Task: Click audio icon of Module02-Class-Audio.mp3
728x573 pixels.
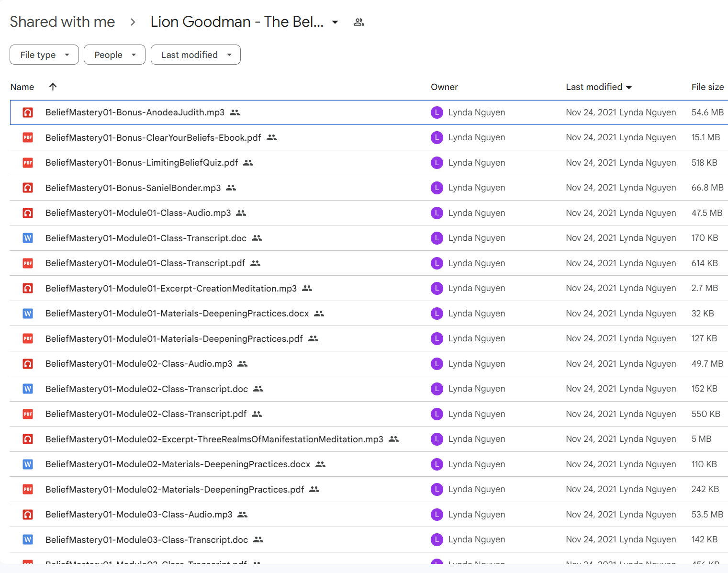Action: tap(28, 364)
